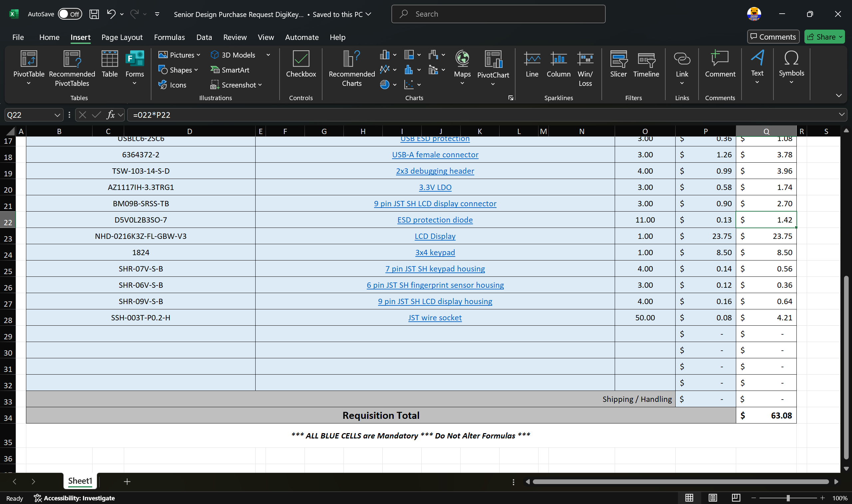Switch to Page Break Preview view
852x504 pixels.
pos(736,498)
